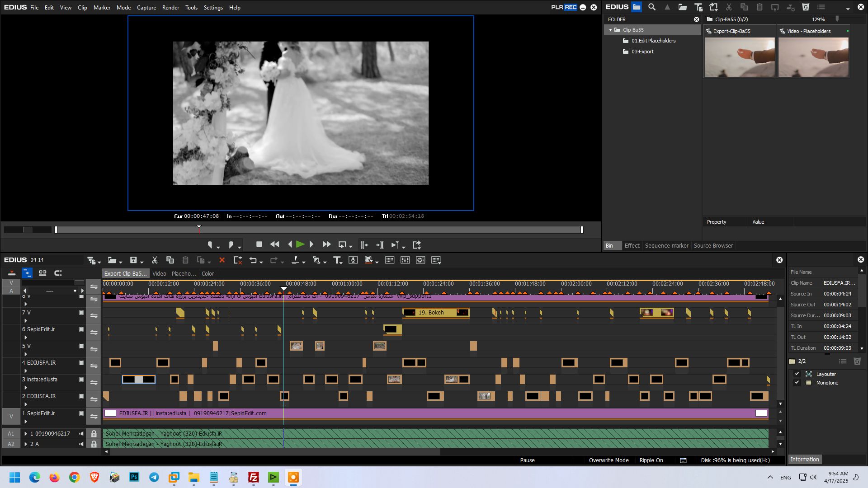Image resolution: width=868 pixels, height=488 pixels.
Task: Toggle the mute icon on track 7 V
Action: pos(81,313)
